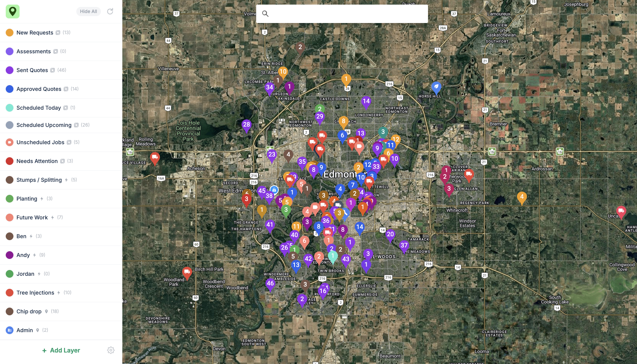637x364 pixels.
Task: Click the location pin icon beside Chip drop
Action: point(46,311)
